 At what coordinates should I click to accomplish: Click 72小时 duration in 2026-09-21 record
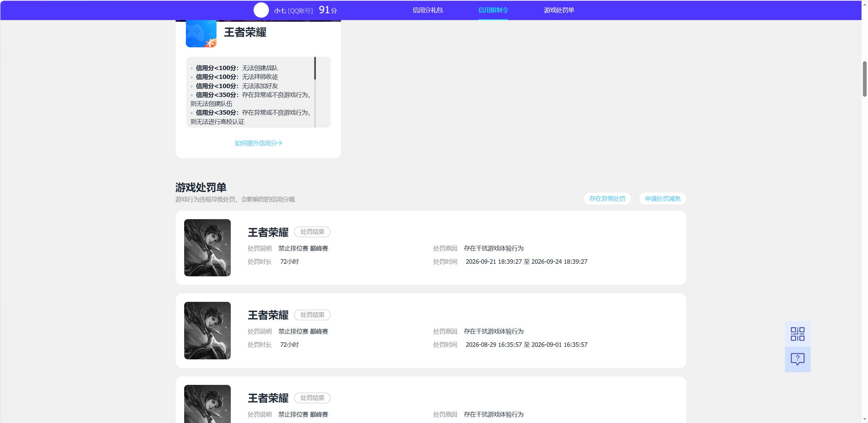tap(289, 262)
